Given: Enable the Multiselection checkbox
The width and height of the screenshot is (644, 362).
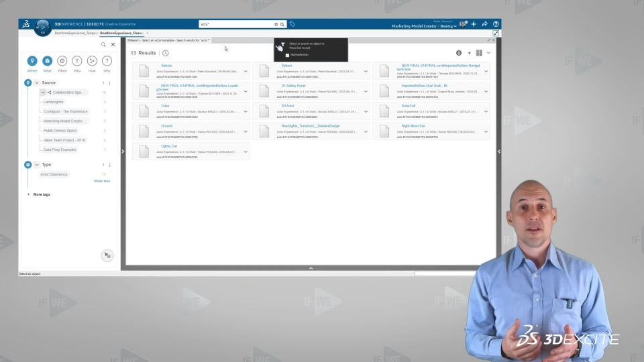Looking at the screenshot, I should tap(288, 55).
